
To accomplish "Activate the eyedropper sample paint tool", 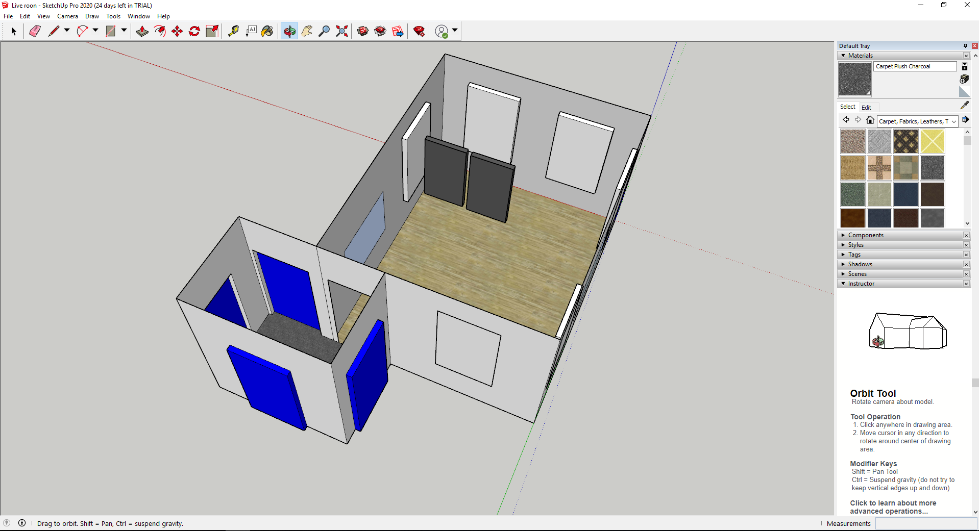I will point(964,105).
